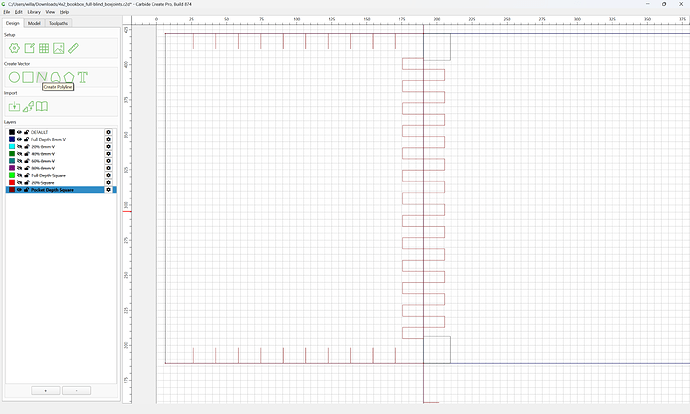Image resolution: width=690 pixels, height=414 pixels.
Task: Open the design library book icon
Action: pyautogui.click(x=42, y=106)
